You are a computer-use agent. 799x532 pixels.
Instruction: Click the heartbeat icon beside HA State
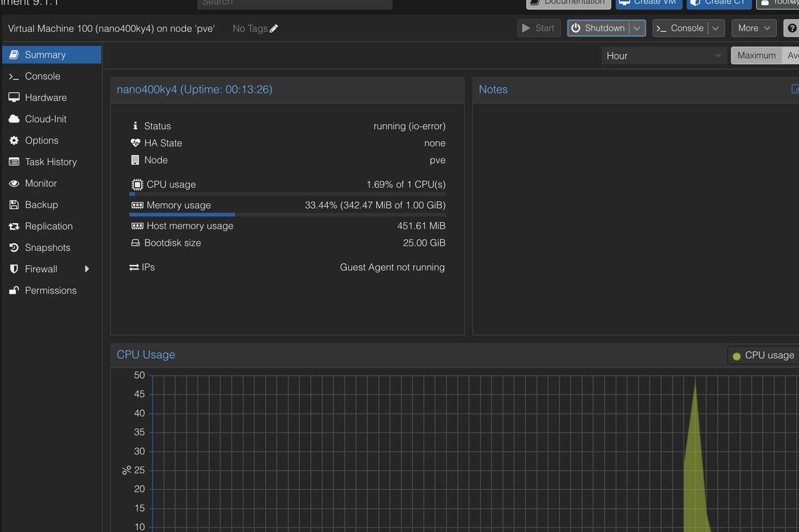[135, 142]
